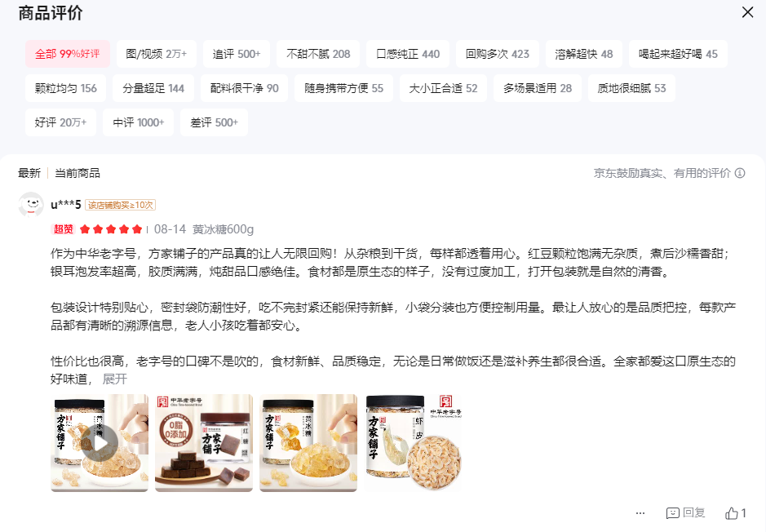Select the 全部 99%好评 filter

pos(68,54)
